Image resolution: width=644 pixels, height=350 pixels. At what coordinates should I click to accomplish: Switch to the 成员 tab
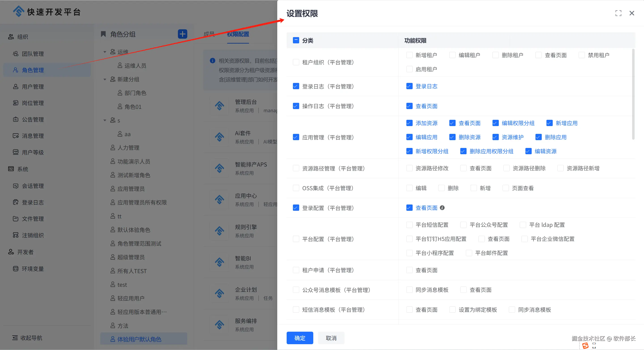(209, 34)
